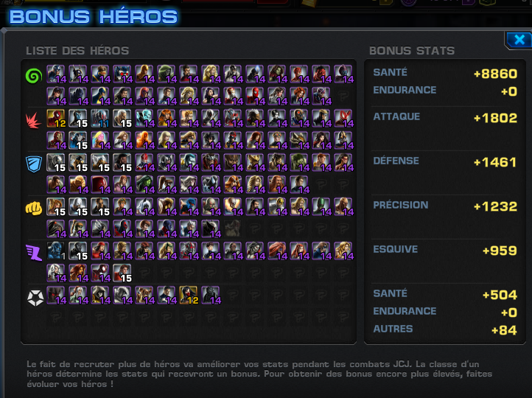The height and width of the screenshot is (398, 532).
Task: Choose the blue level 1 Scrapper hero
Action: tap(56, 251)
